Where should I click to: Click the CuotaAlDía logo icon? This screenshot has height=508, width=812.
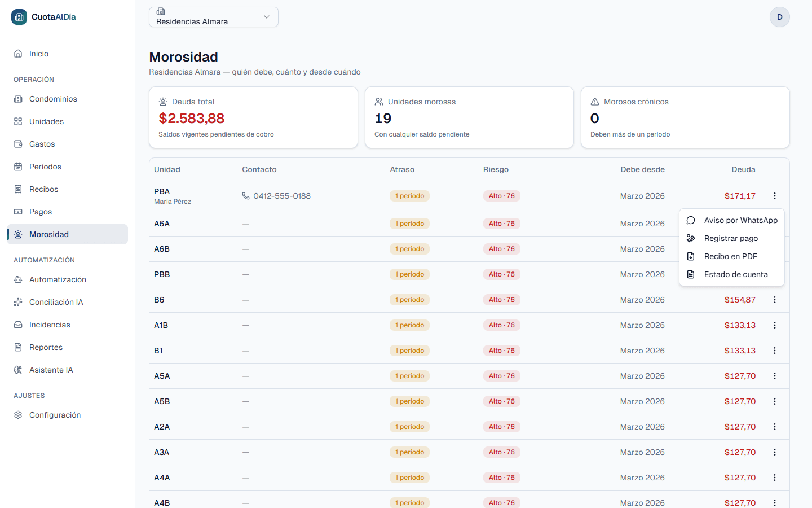(x=19, y=17)
